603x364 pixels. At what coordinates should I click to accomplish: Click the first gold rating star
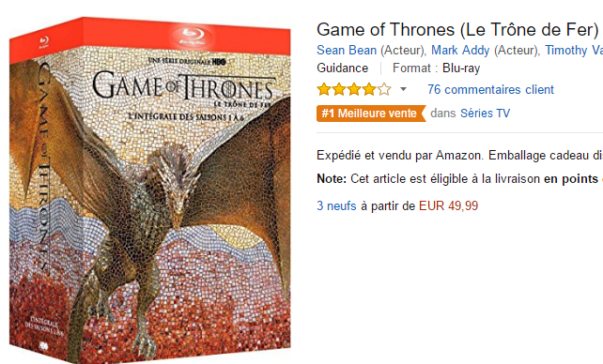click(324, 89)
